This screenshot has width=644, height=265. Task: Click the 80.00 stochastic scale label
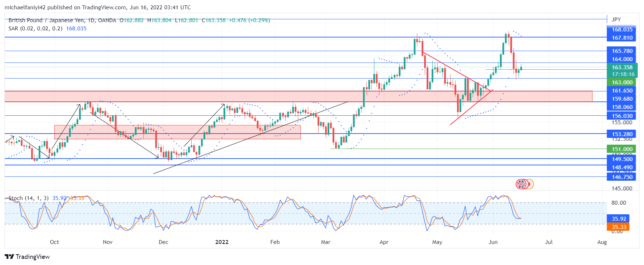pos(619,203)
